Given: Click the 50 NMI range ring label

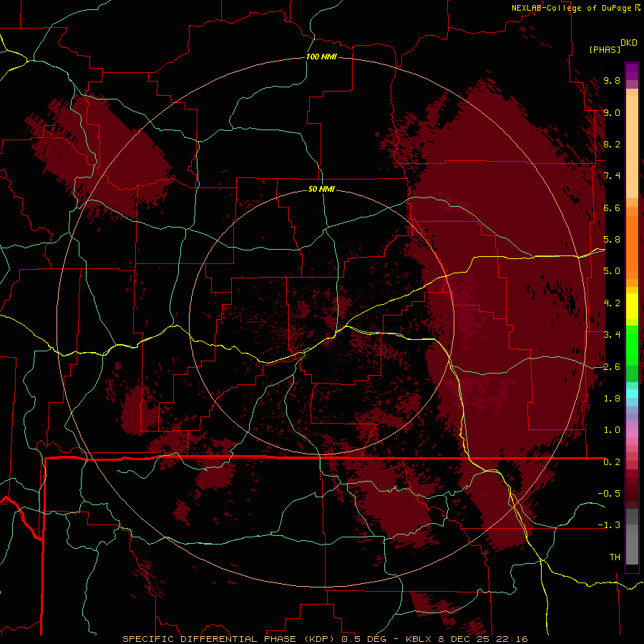Looking at the screenshot, I should point(321,189).
